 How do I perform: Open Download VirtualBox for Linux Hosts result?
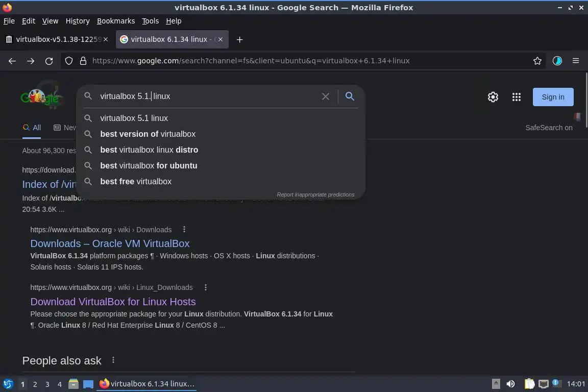(x=113, y=302)
